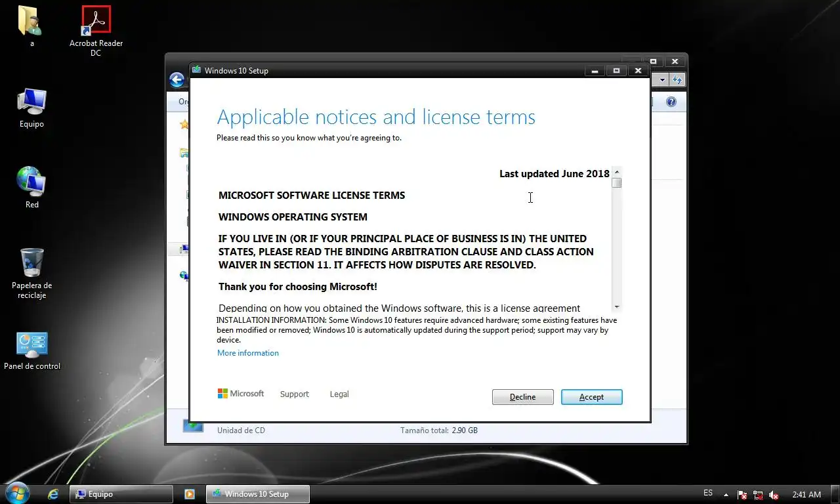Click the license scrollbar thumb
This screenshot has width=840, height=504.
(x=617, y=183)
